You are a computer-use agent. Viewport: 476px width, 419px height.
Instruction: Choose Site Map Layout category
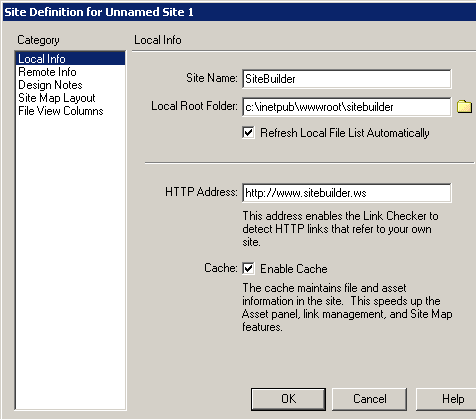click(57, 98)
